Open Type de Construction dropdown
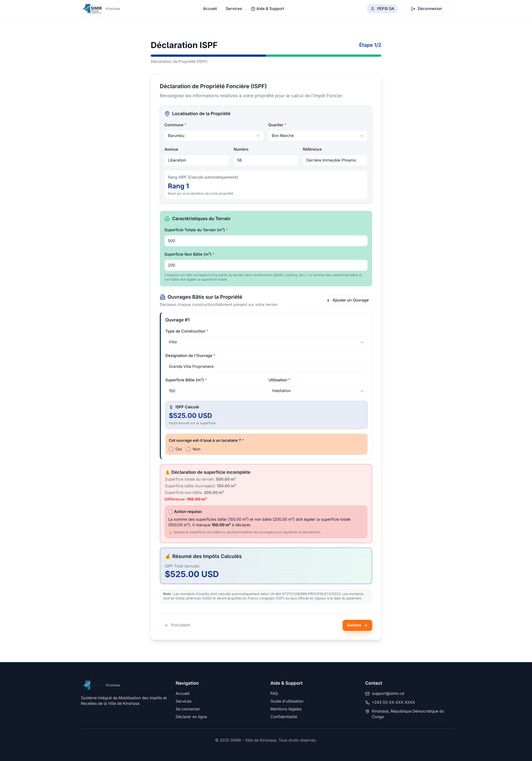 point(266,342)
